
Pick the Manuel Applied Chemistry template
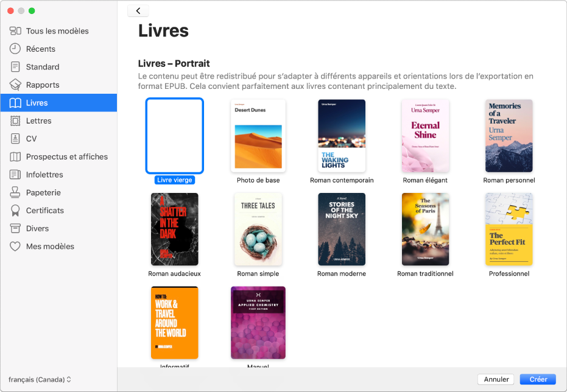point(258,323)
